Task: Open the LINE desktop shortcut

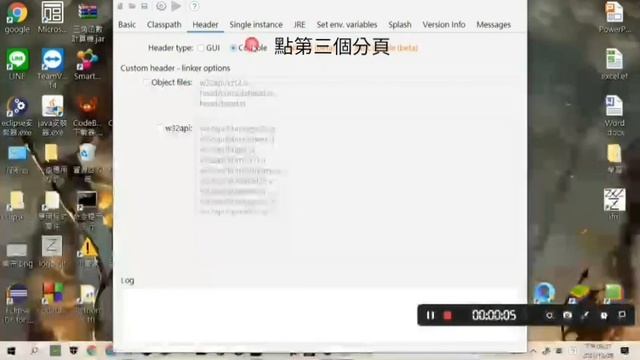Action: tap(17, 64)
